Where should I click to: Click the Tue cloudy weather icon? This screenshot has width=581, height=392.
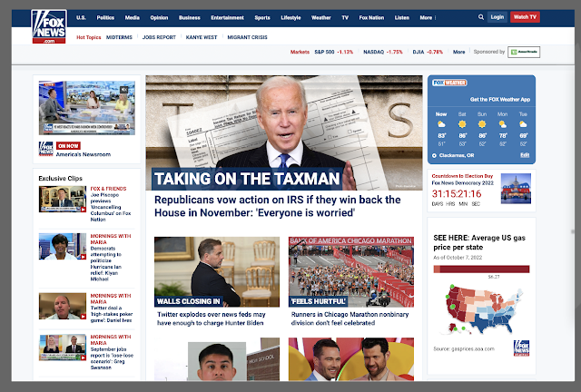523,124
